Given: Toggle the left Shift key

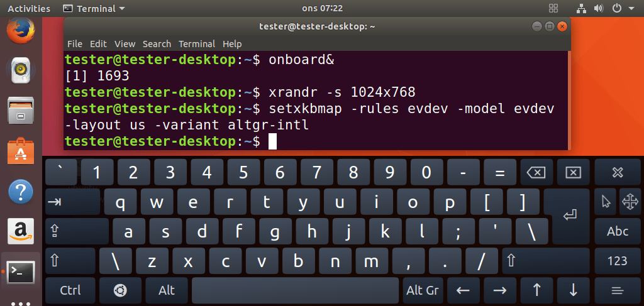Looking at the screenshot, I should pos(70,261).
